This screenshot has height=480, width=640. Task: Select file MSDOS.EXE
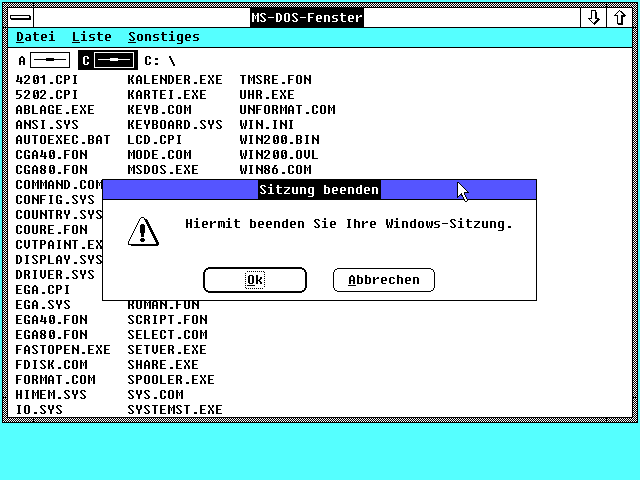(x=163, y=169)
